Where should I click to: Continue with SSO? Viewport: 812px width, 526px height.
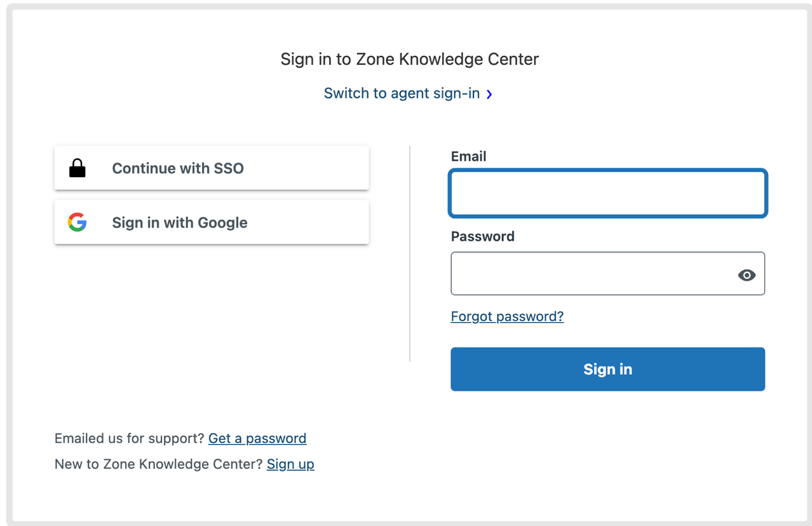click(212, 168)
